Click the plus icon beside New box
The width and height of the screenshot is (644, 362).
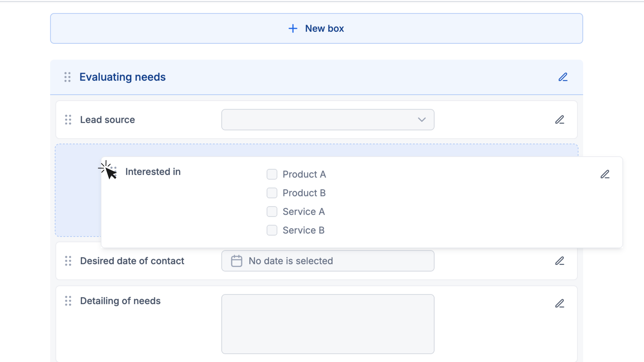coord(293,29)
